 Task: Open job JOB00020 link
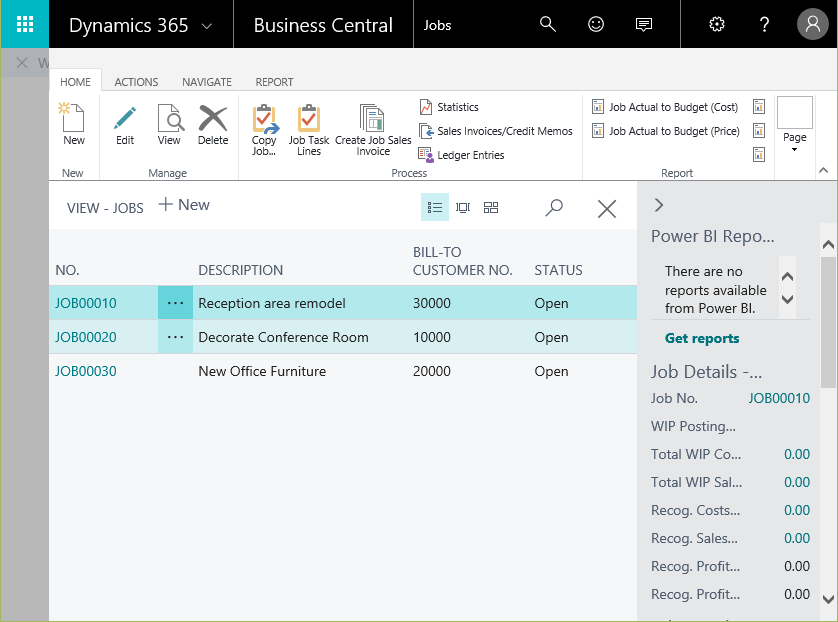point(86,337)
